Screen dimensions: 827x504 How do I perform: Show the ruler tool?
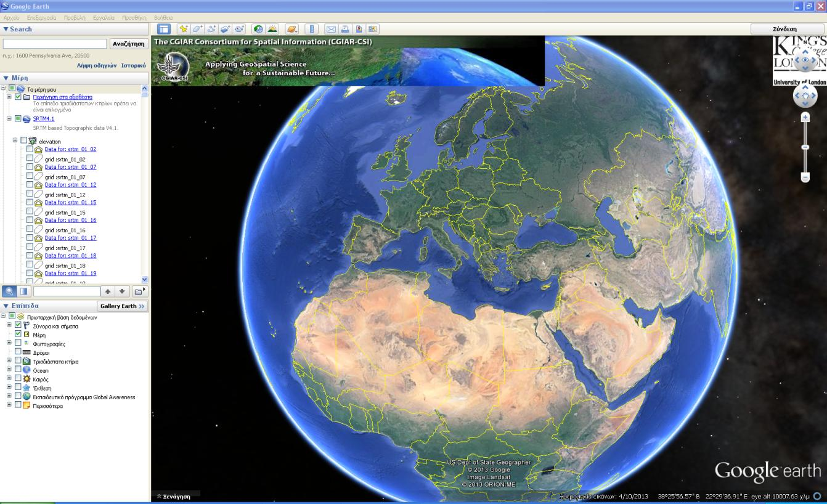(x=311, y=29)
